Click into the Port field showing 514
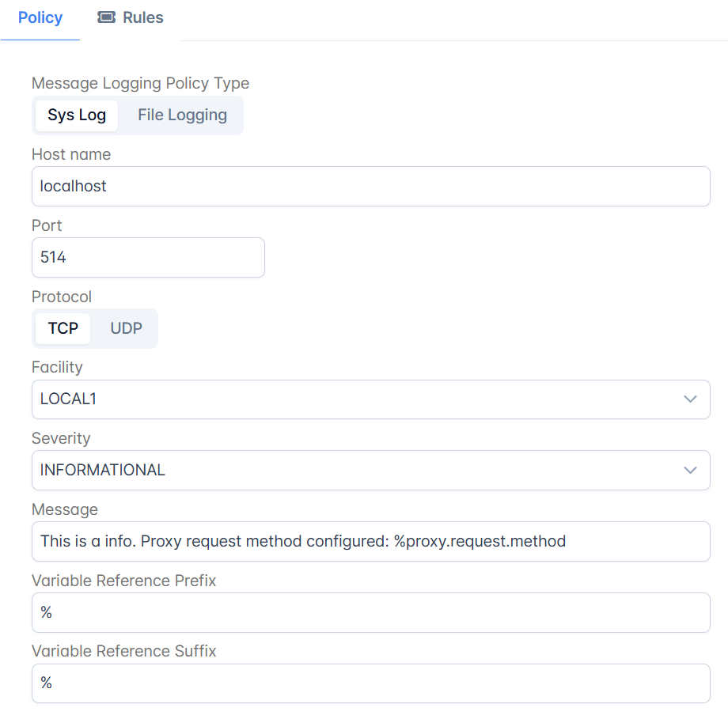This screenshot has width=728, height=719. click(x=148, y=257)
